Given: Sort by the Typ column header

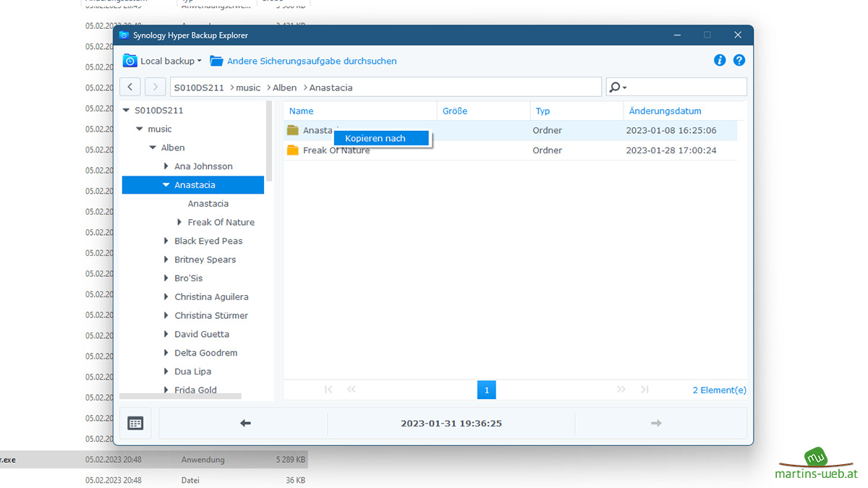Looking at the screenshot, I should [x=576, y=111].
